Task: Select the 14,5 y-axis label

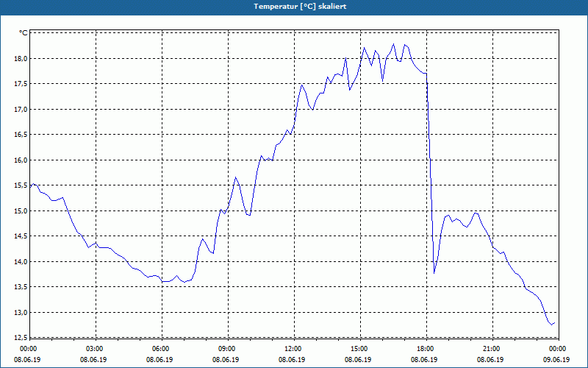Action: pos(21,236)
